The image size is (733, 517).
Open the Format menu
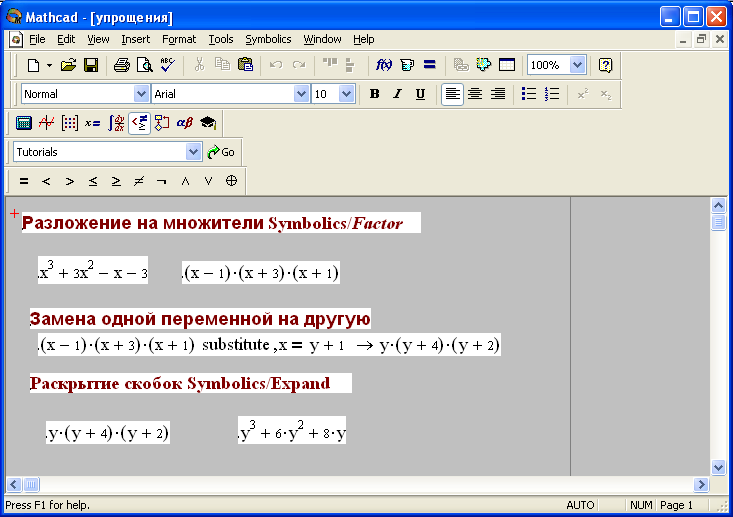point(179,39)
